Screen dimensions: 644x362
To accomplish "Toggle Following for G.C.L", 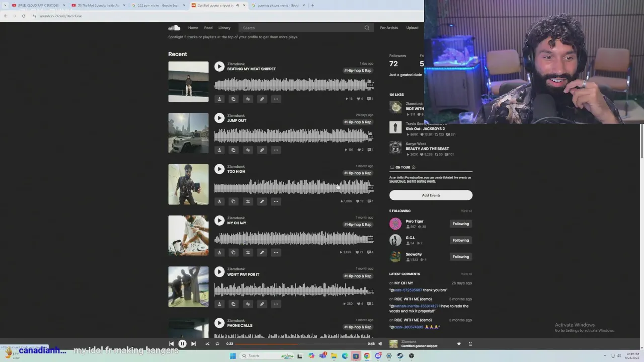I will [x=460, y=240].
